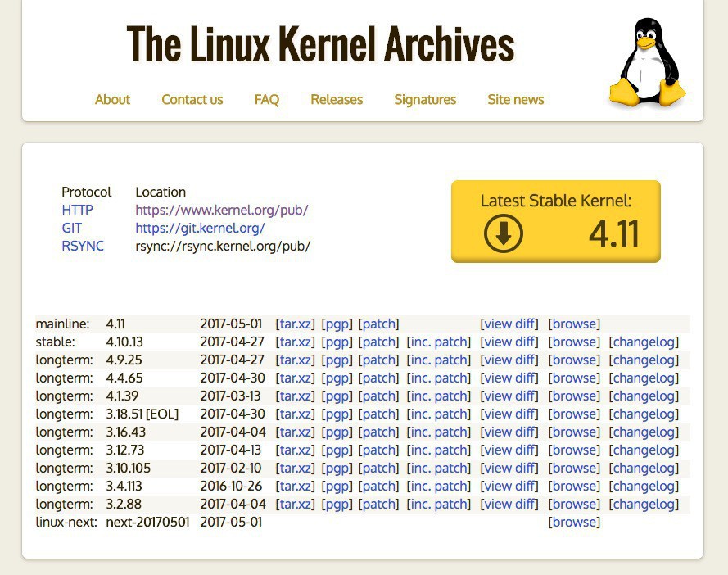The height and width of the screenshot is (575, 728).
Task: Download tar.xz for mainline 4.11
Action: pos(296,324)
